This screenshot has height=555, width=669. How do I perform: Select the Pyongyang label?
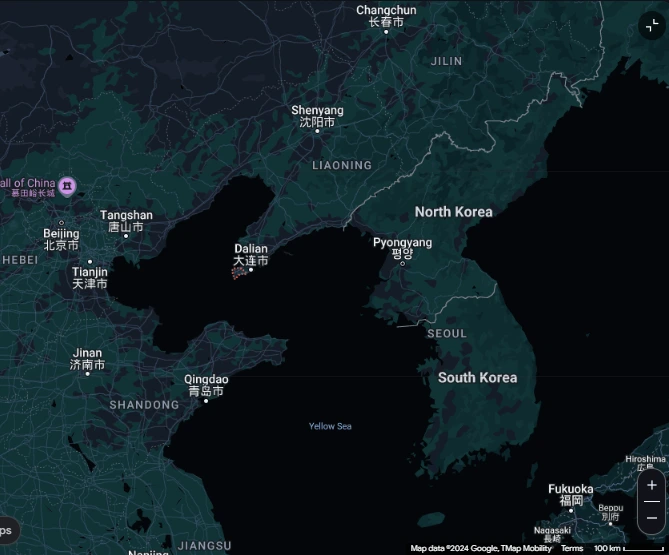(402, 248)
